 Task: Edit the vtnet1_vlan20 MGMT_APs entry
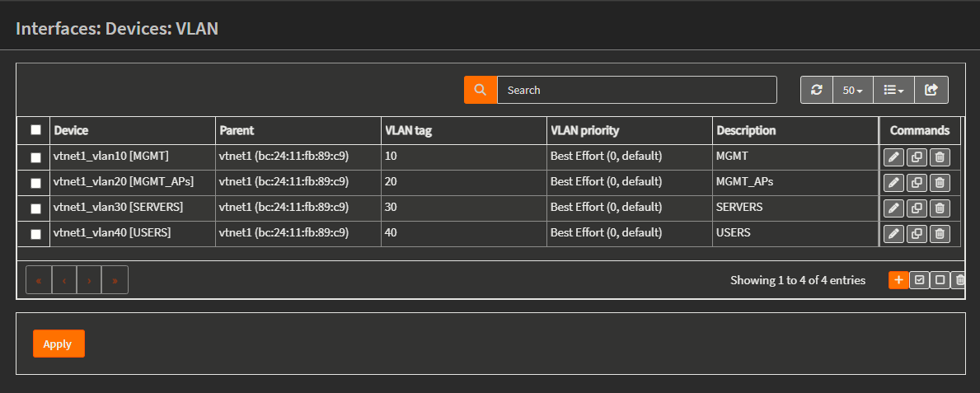pos(893,183)
